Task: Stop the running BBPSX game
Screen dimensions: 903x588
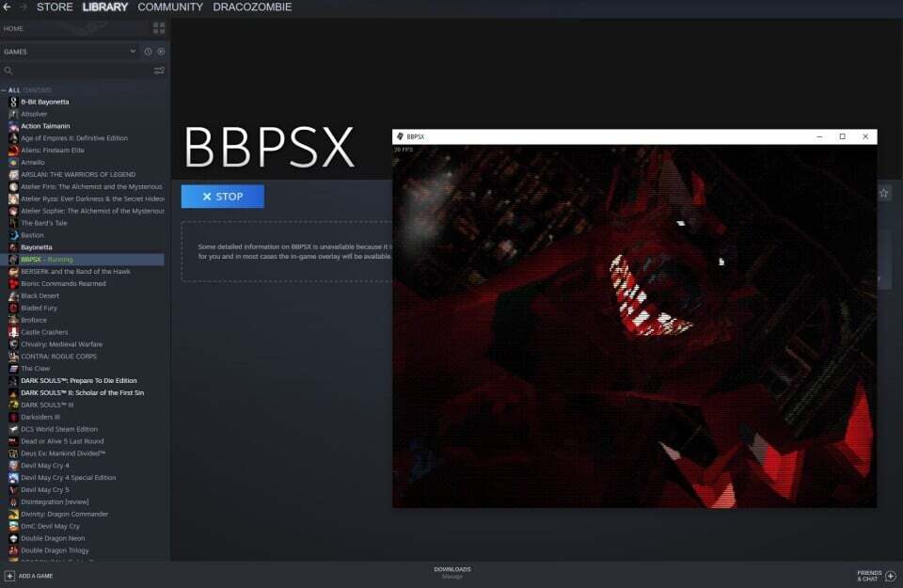Action: [x=223, y=197]
